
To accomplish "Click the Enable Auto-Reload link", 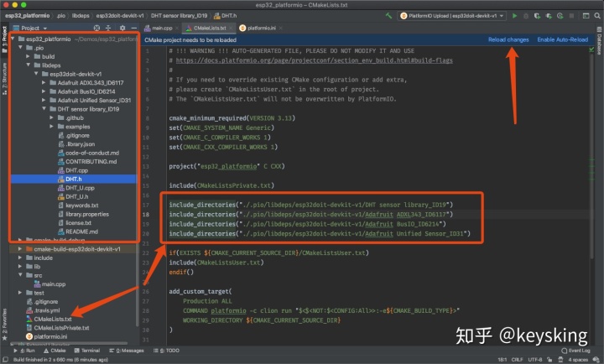I will [x=562, y=39].
